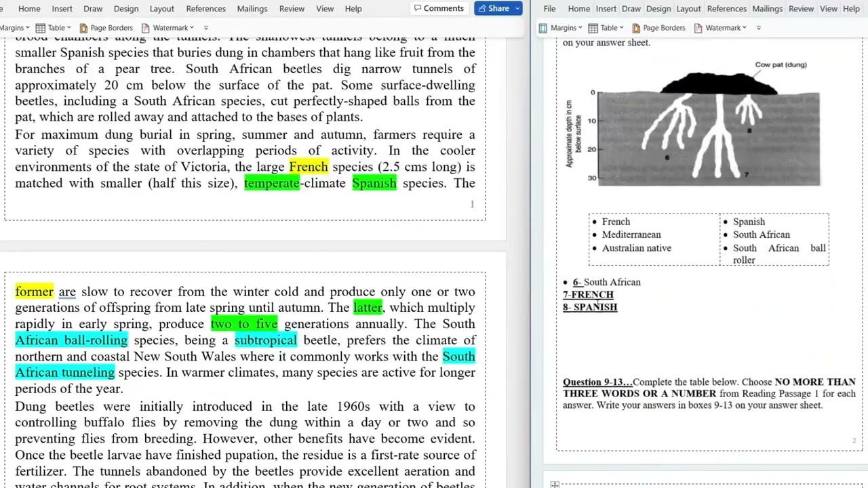This screenshot has height=488, width=868.
Task: Click the green-highlighted word 'temperate'
Action: [x=271, y=183]
